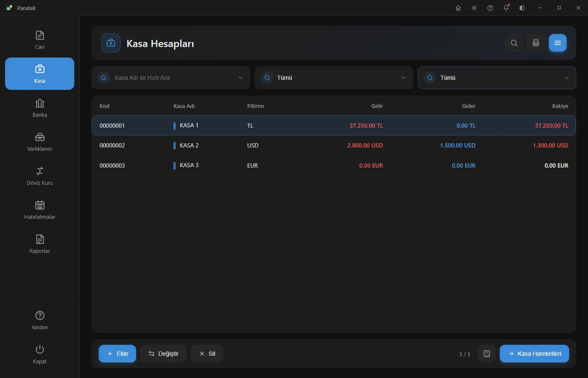Click the print icon in header
The image size is (588, 378).
click(x=536, y=43)
